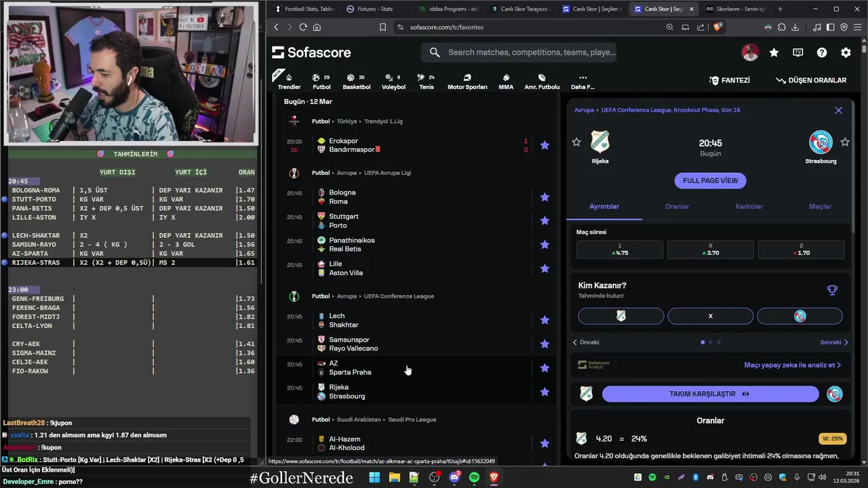Click TAKIM KARŞILAŞTIR button
This screenshot has height=488, width=868.
(x=710, y=394)
